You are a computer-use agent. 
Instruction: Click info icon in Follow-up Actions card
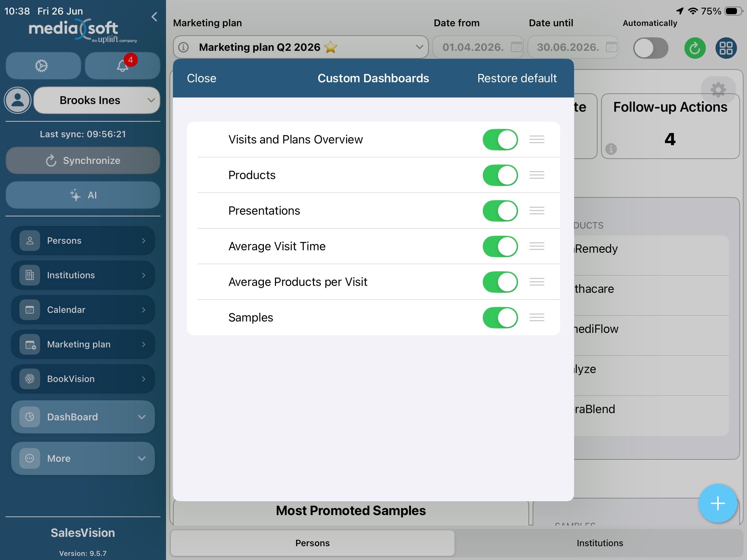611,149
